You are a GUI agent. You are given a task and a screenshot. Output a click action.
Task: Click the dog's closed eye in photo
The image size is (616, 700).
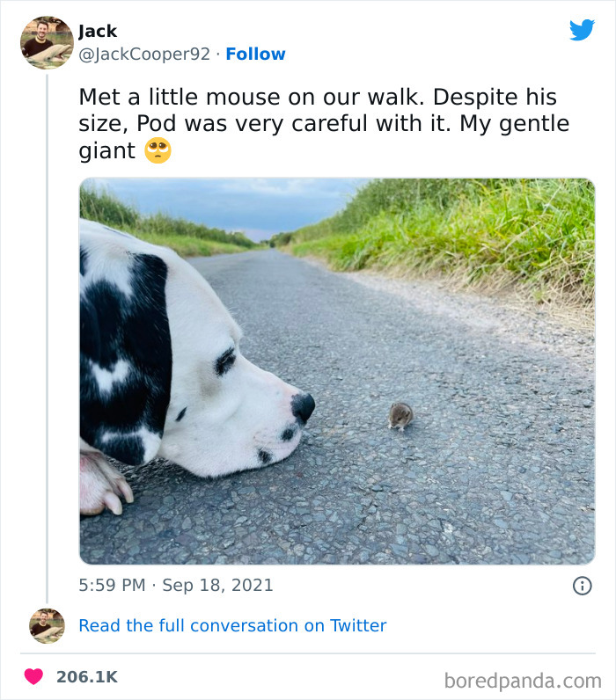click(x=225, y=361)
